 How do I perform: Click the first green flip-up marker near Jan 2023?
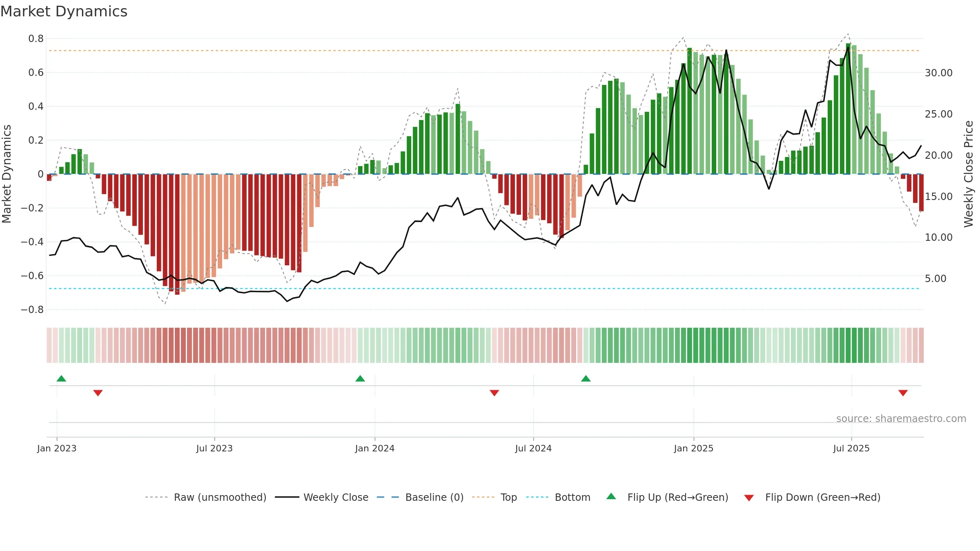point(61,378)
